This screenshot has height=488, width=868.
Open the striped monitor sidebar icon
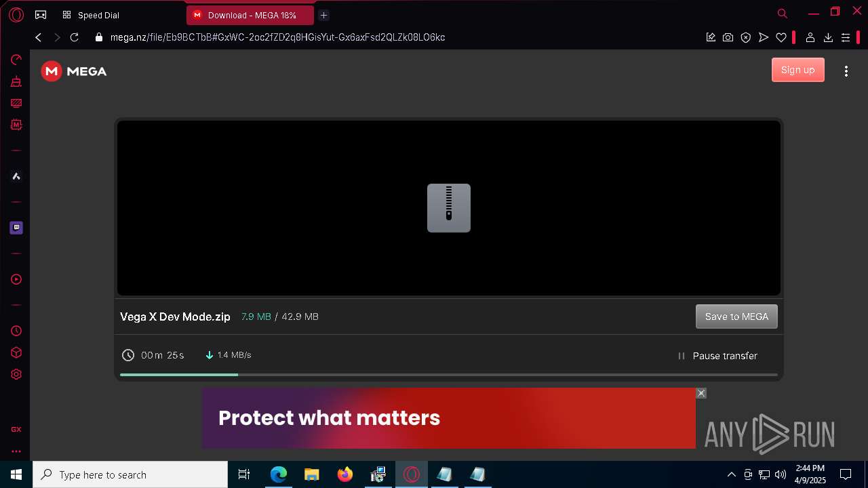(16, 103)
